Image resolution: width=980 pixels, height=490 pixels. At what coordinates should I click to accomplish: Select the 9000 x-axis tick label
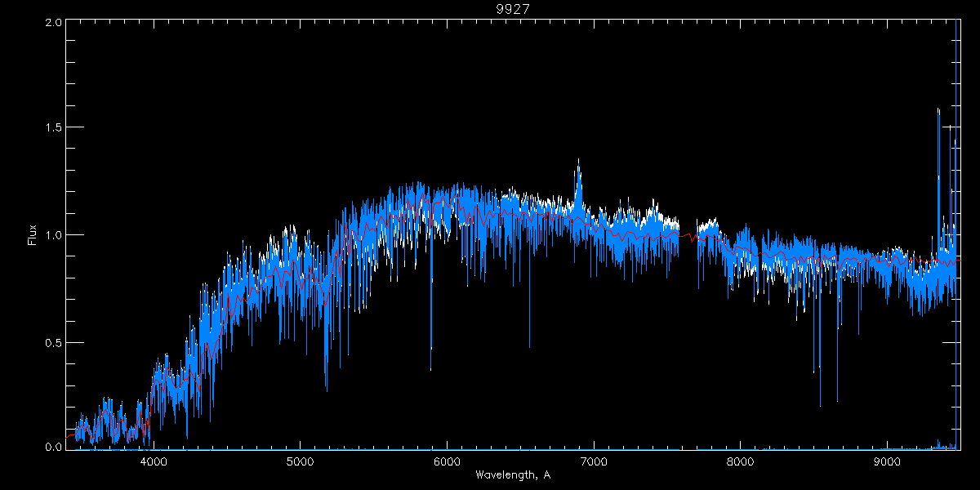tap(887, 460)
